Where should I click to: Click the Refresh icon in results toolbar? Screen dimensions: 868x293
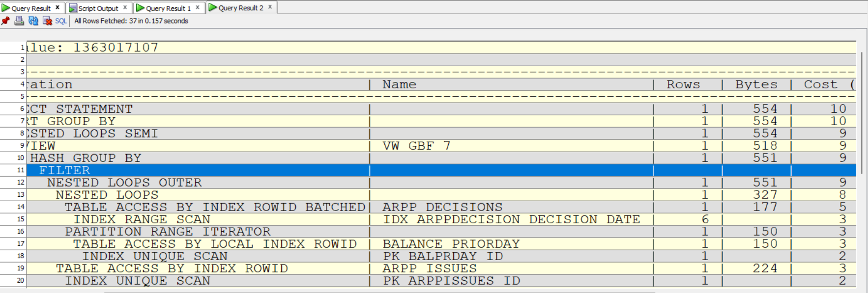[33, 21]
